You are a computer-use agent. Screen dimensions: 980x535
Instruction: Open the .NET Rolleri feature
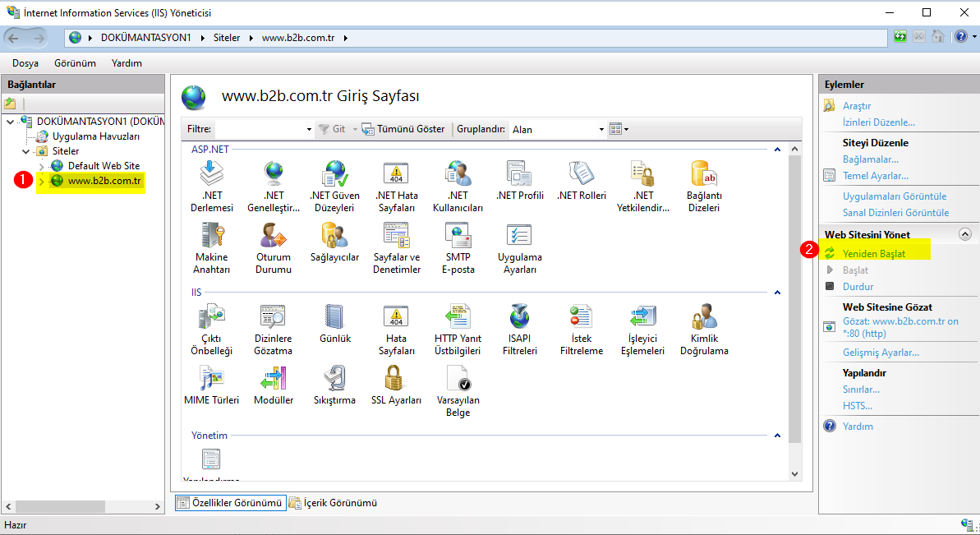pyautogui.click(x=582, y=181)
